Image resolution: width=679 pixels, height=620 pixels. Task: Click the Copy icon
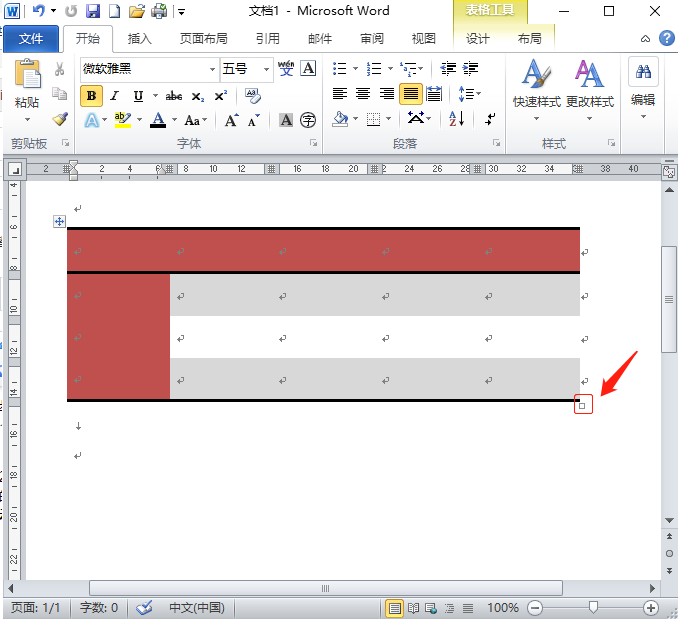59,93
